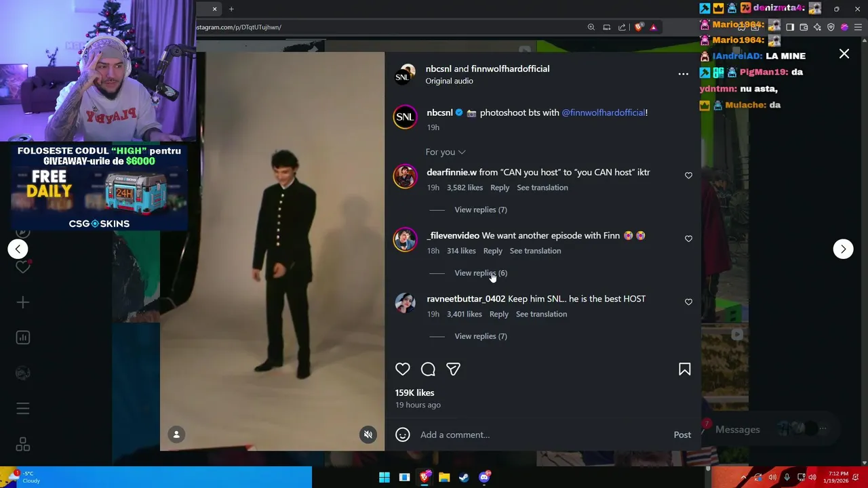Open File Explorer from the taskbar
This screenshot has width=868, height=488.
[x=444, y=477]
